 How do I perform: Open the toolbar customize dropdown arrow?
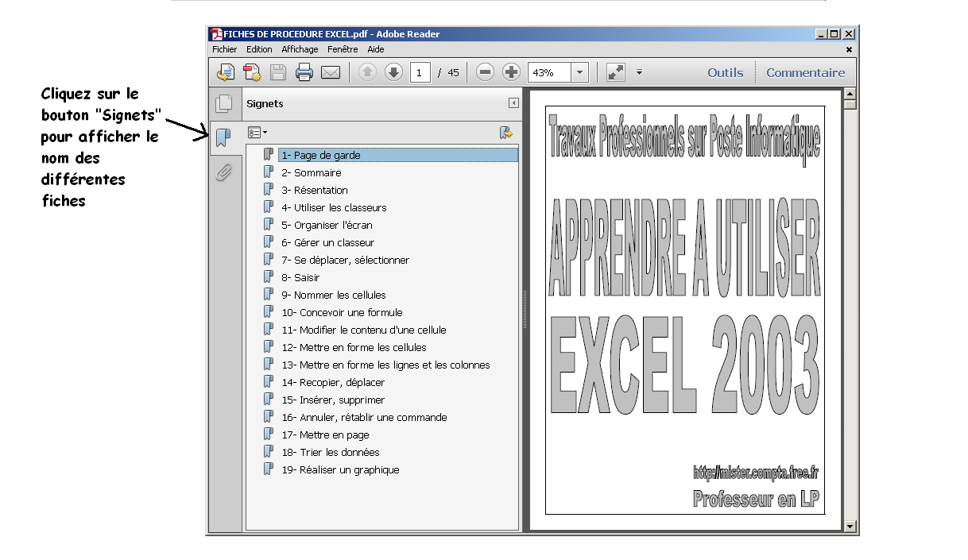638,72
